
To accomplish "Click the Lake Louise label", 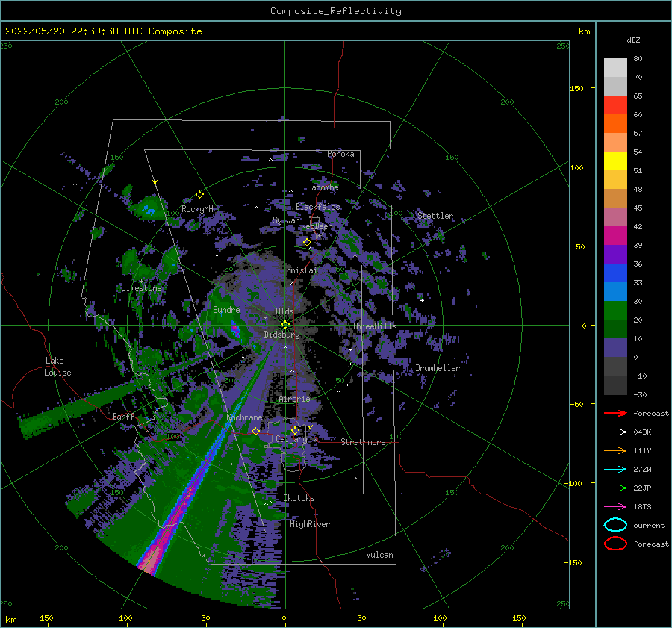I will click(x=57, y=367).
